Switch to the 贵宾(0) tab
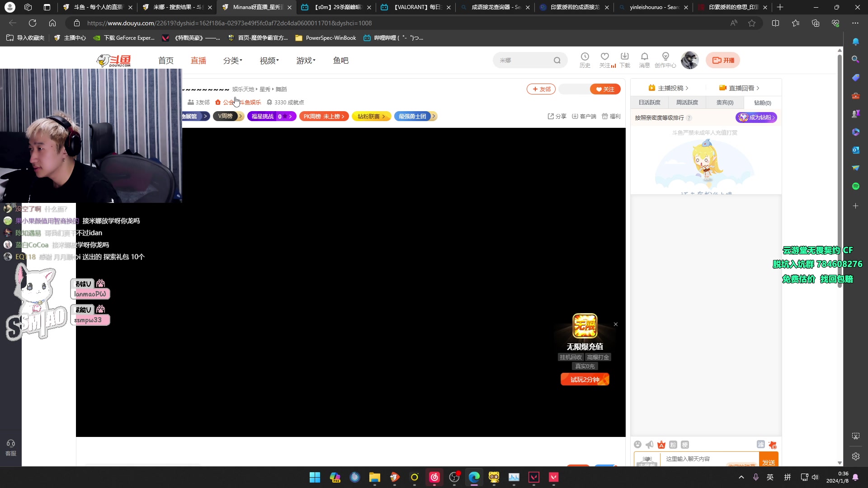The width and height of the screenshot is (868, 488). click(725, 103)
